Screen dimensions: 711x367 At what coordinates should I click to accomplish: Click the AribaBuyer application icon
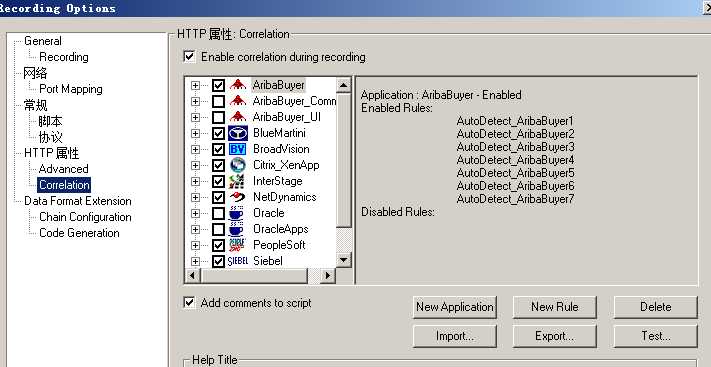(x=238, y=85)
